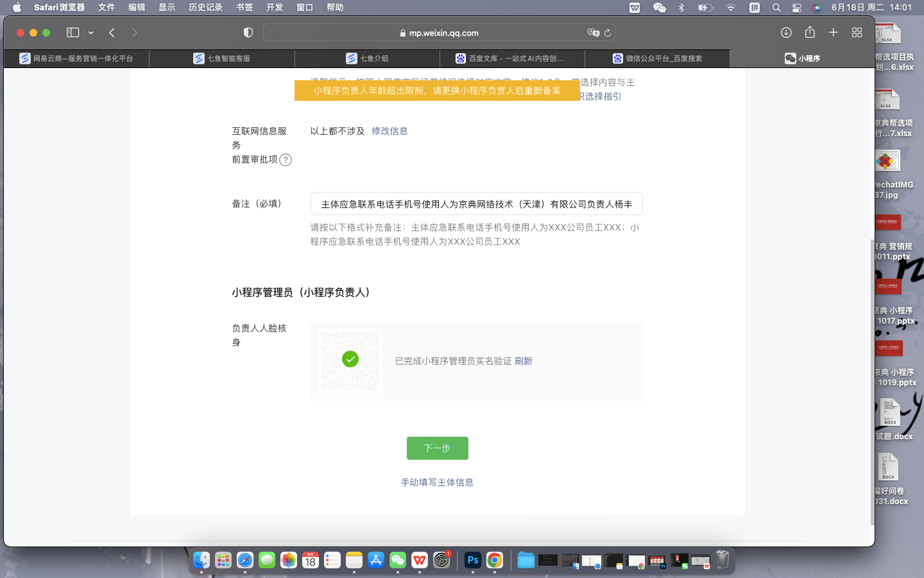Click the Bluetooth status icon
924x578 pixels.
pos(681,8)
